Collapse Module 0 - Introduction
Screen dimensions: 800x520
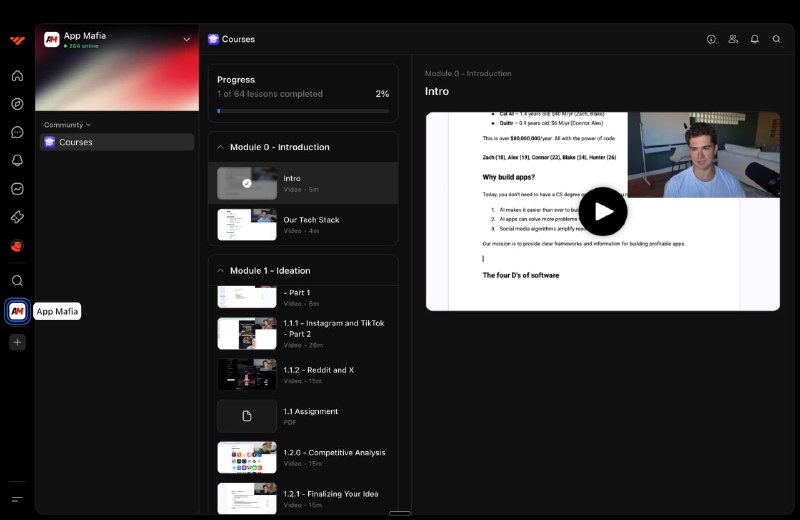coord(220,147)
